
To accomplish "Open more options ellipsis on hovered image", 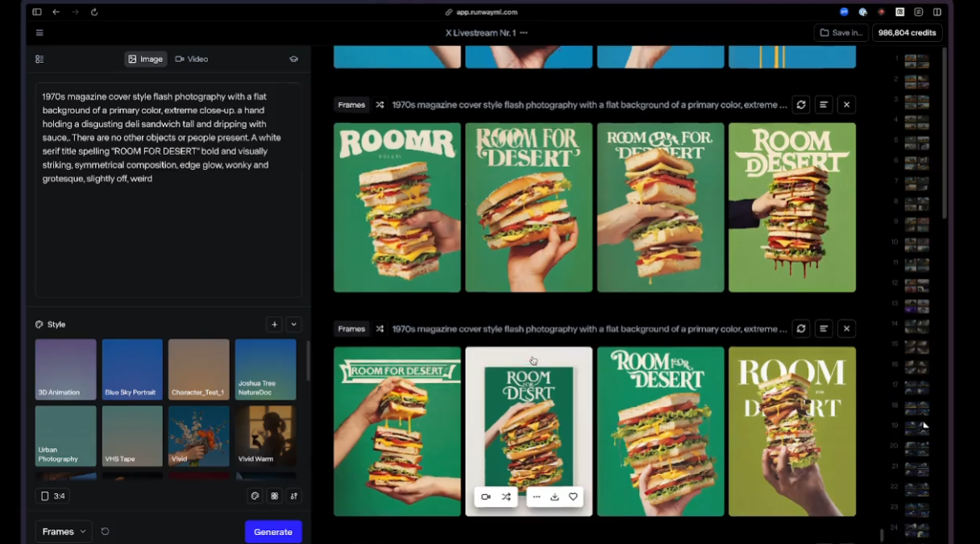I will click(x=537, y=496).
